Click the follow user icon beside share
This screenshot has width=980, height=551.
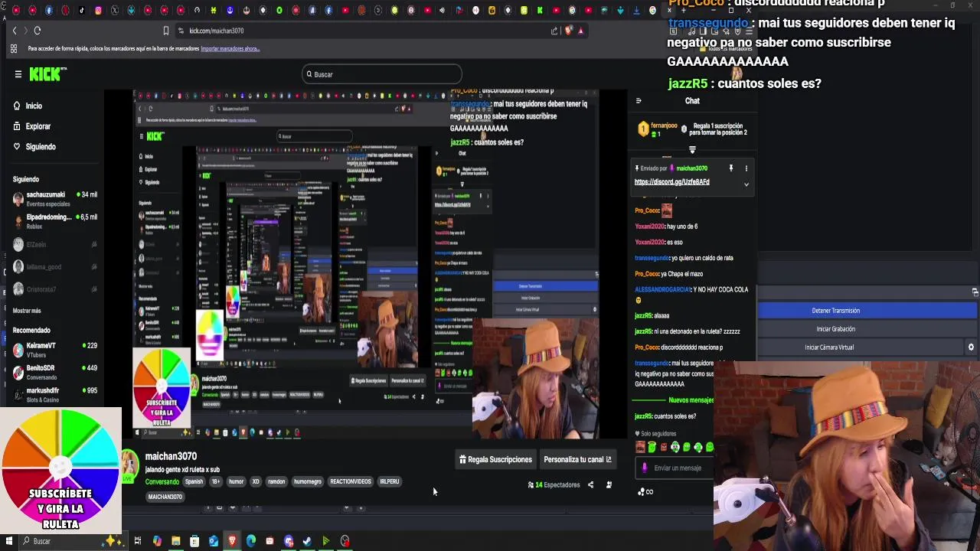point(609,484)
